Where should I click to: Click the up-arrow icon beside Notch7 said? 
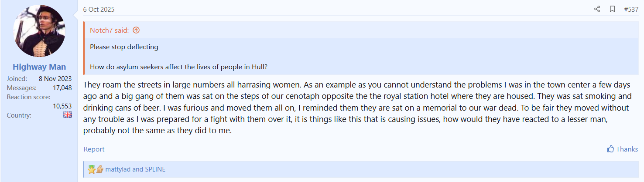[x=136, y=30]
